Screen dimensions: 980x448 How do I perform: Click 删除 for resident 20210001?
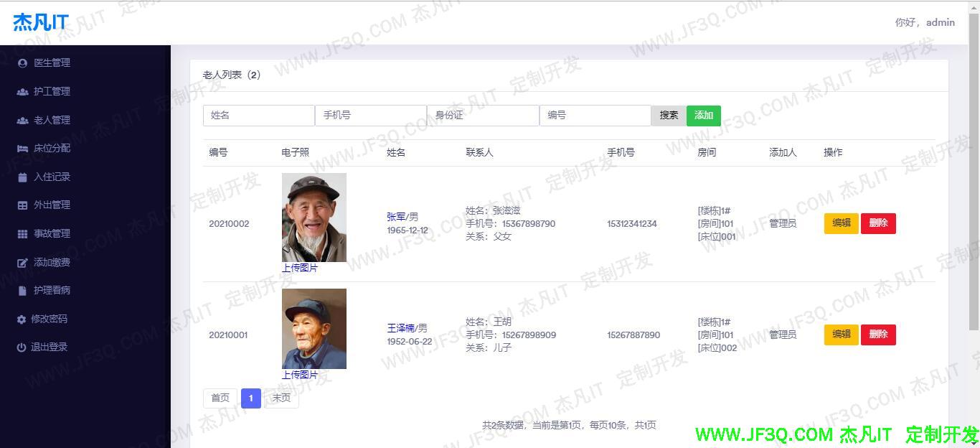coord(878,335)
